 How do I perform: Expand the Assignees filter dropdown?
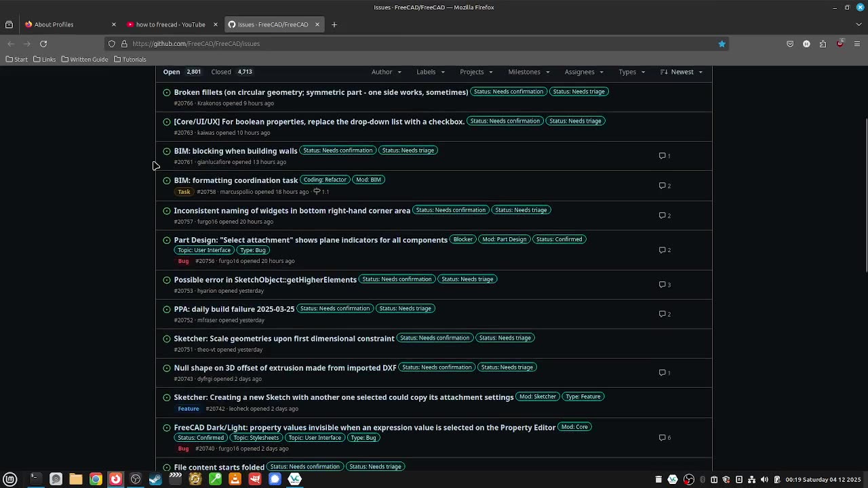point(584,72)
